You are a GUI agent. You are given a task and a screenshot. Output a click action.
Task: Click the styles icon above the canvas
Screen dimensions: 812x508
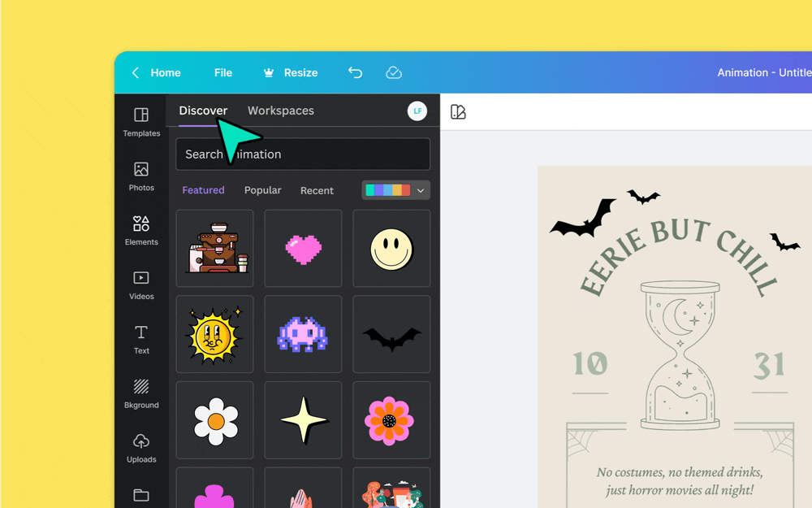tap(458, 112)
